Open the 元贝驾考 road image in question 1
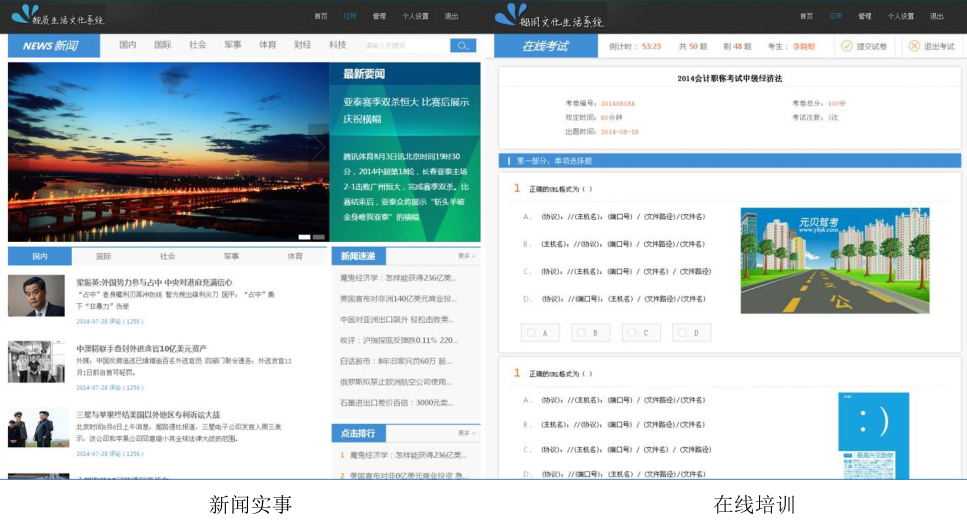 pyautogui.click(x=834, y=260)
